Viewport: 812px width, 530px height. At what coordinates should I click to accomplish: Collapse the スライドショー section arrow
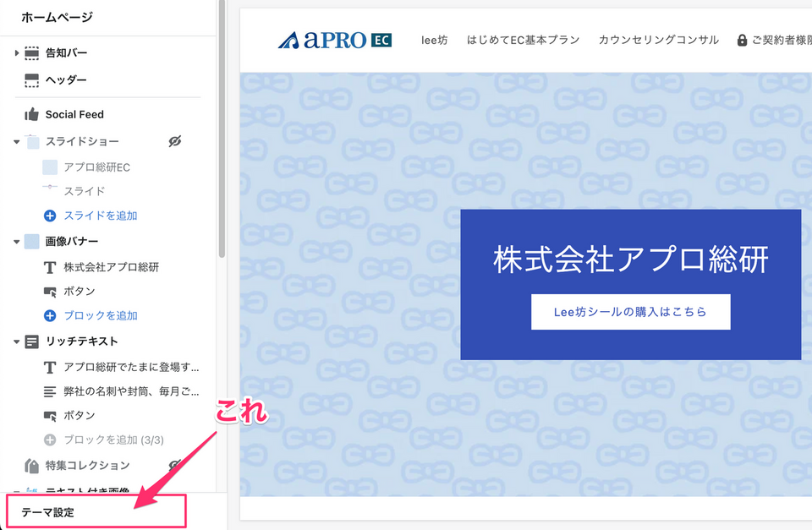pyautogui.click(x=17, y=142)
